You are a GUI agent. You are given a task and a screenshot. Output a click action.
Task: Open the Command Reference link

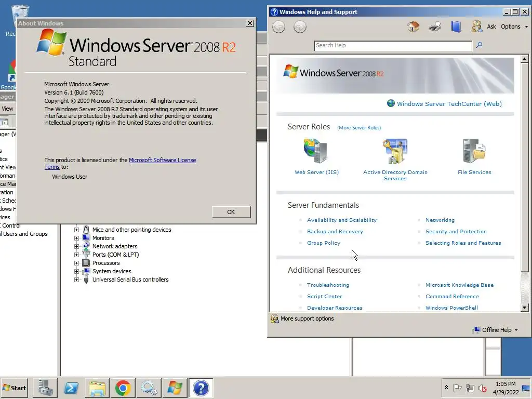coord(453,296)
